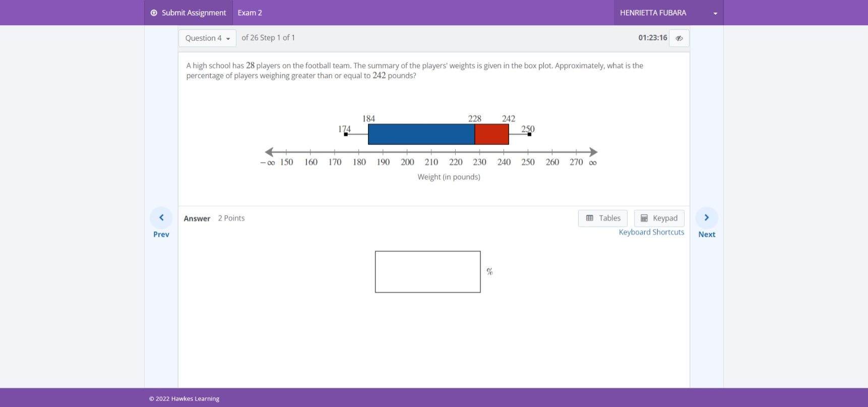Click the percentage answer input box

pyautogui.click(x=427, y=272)
